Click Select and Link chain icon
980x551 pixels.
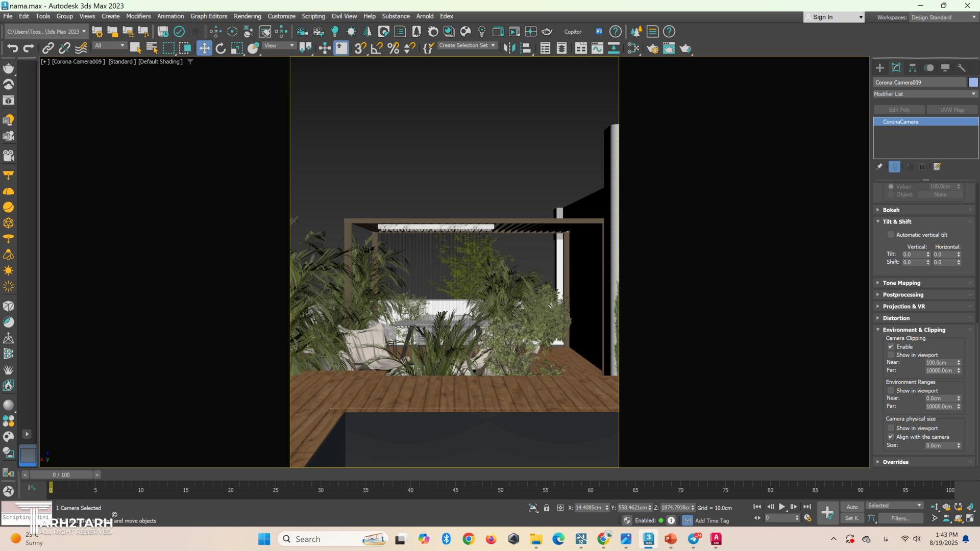pos(48,48)
